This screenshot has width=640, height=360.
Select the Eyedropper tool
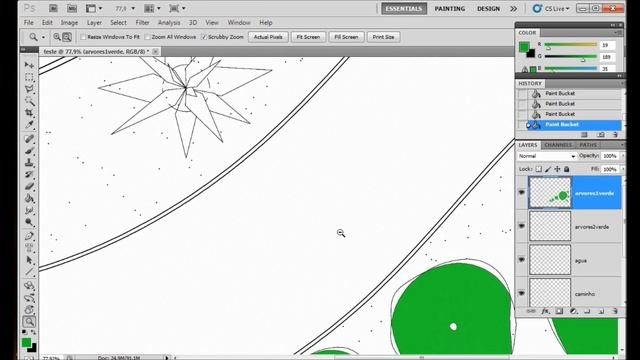click(29, 124)
